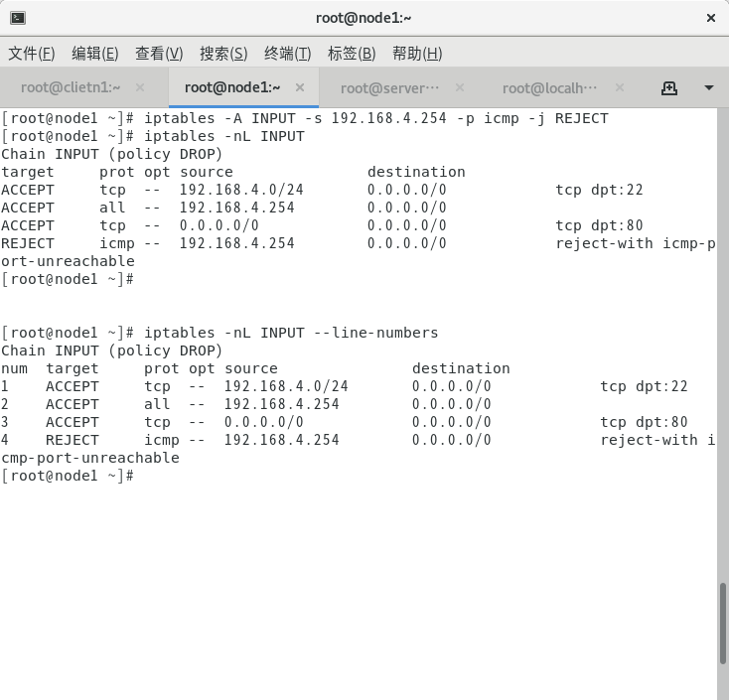The image size is (729, 700).
Task: Click the iptables -A INPUT command line
Action: [305, 118]
